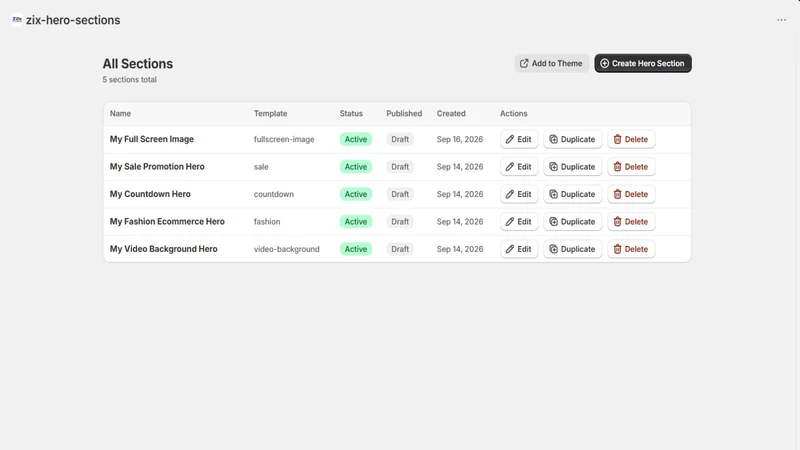Select My Fashion Ecommerce Hero name
The width and height of the screenshot is (800, 450).
click(x=167, y=222)
